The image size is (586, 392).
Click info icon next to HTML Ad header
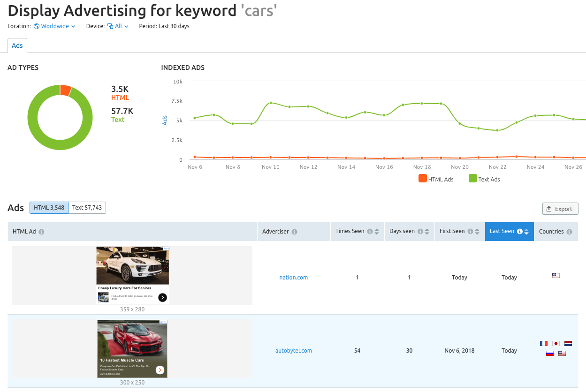(x=42, y=232)
